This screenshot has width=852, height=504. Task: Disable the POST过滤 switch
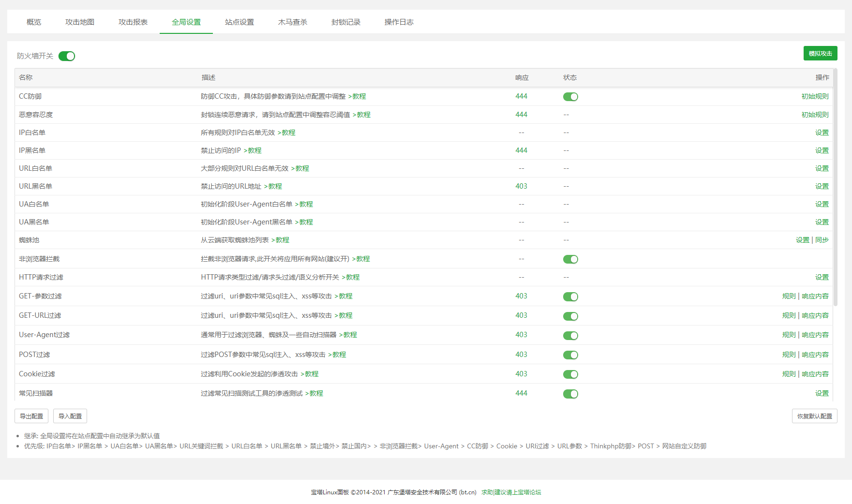pos(570,355)
